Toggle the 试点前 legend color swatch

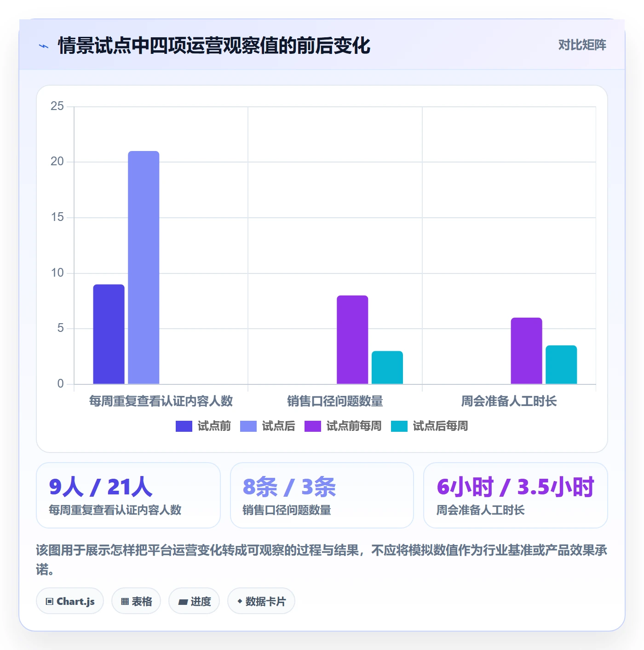point(184,426)
